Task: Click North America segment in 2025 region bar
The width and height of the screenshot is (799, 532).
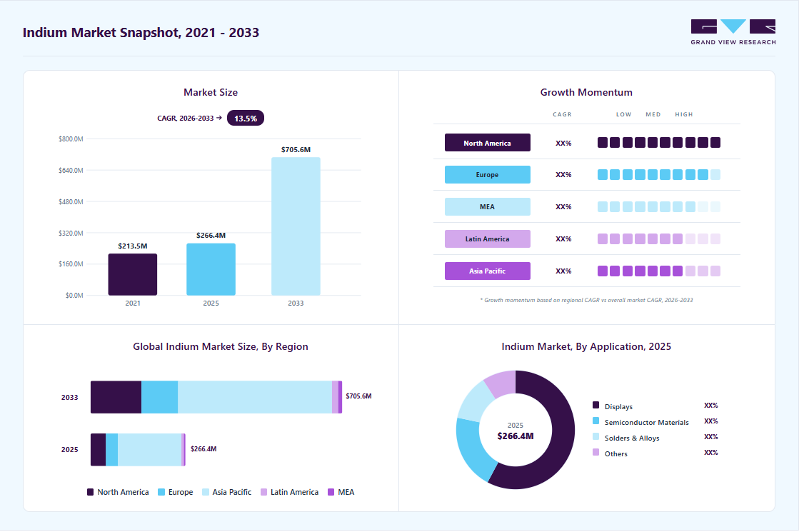Action: tap(98, 449)
